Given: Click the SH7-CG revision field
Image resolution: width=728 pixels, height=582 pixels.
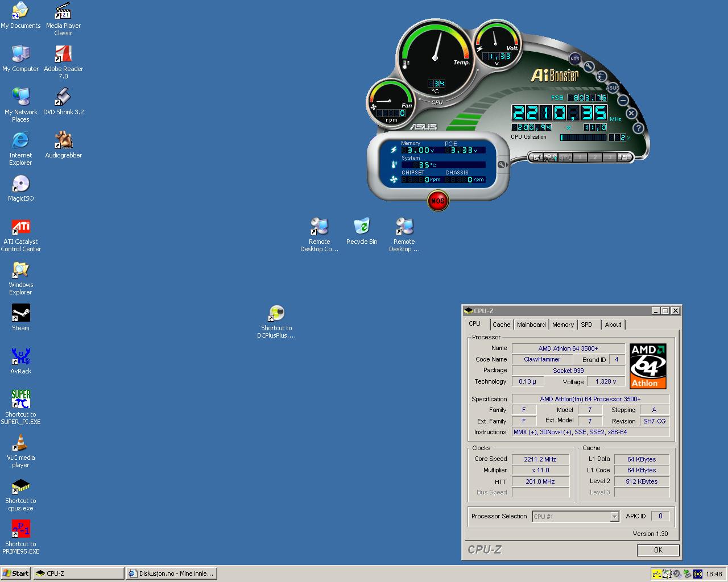Looking at the screenshot, I should point(654,421).
